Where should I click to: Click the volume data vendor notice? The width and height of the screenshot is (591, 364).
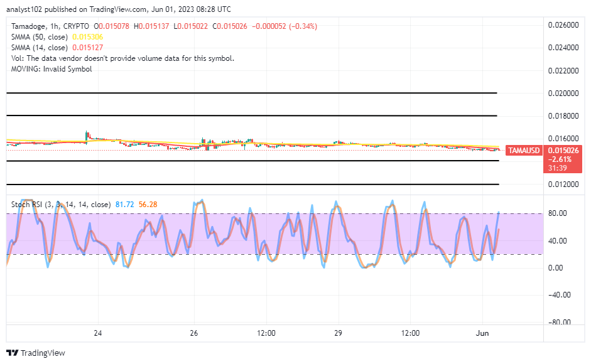[x=122, y=58]
